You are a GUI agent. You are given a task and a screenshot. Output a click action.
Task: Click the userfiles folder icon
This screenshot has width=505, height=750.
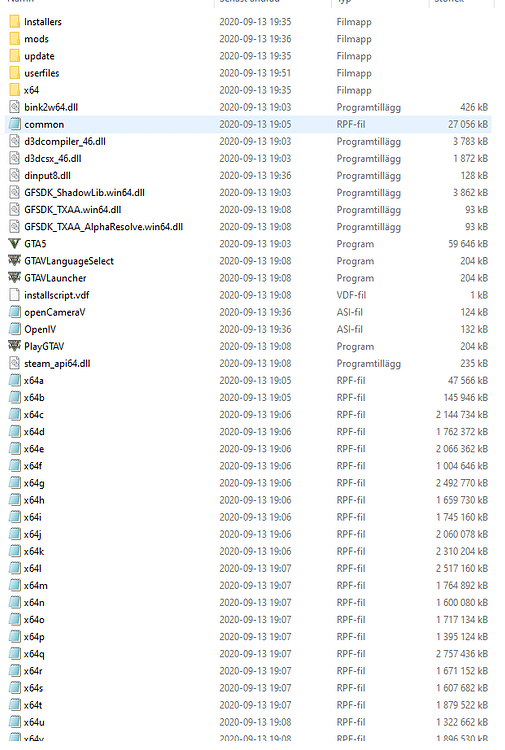15,73
